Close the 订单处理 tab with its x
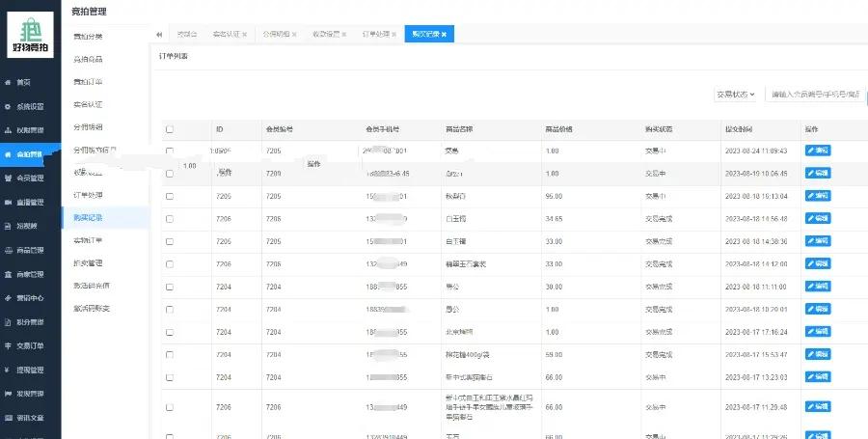The height and width of the screenshot is (439, 868). click(x=394, y=35)
